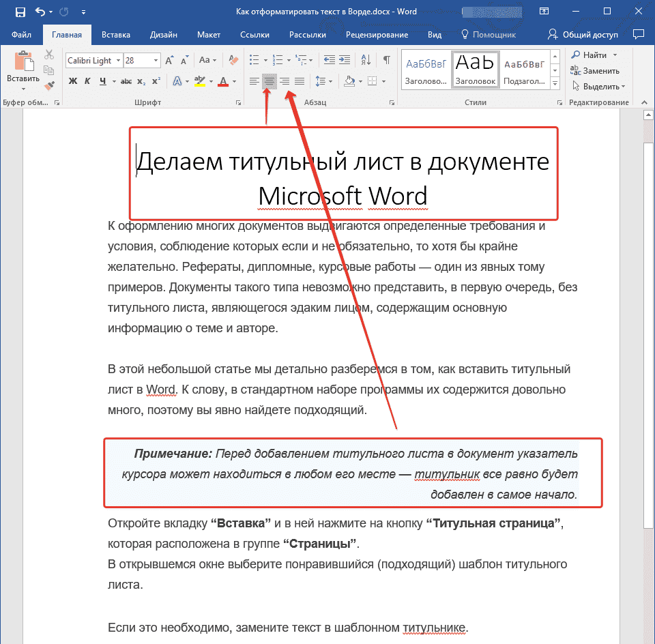
Task: Select the text highlight color icon
Action: coord(200,80)
